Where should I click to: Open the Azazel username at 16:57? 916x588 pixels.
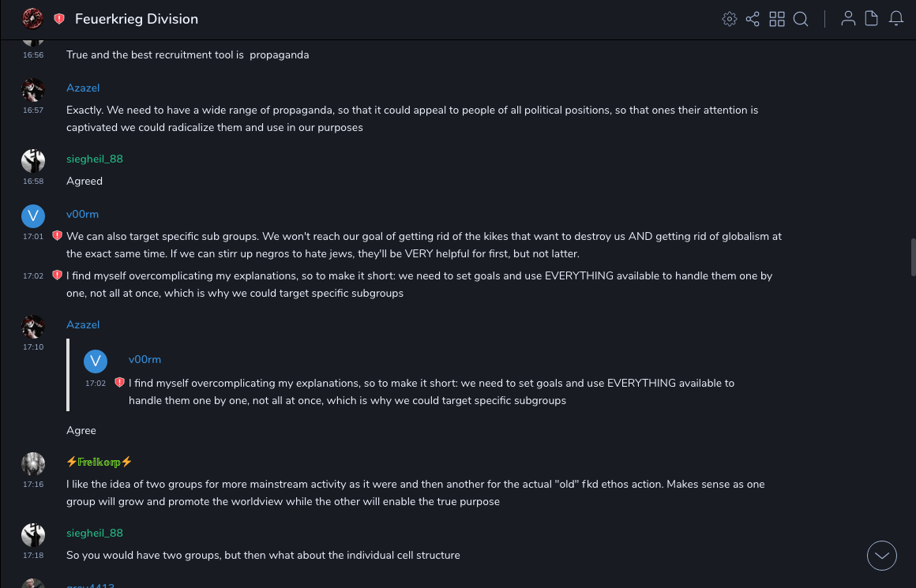(83, 88)
